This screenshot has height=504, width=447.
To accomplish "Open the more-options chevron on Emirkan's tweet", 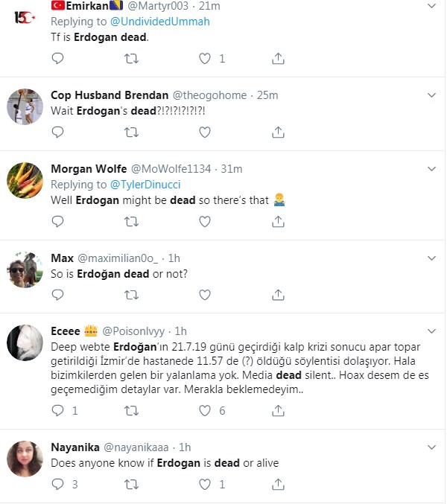I will pyautogui.click(x=431, y=6).
